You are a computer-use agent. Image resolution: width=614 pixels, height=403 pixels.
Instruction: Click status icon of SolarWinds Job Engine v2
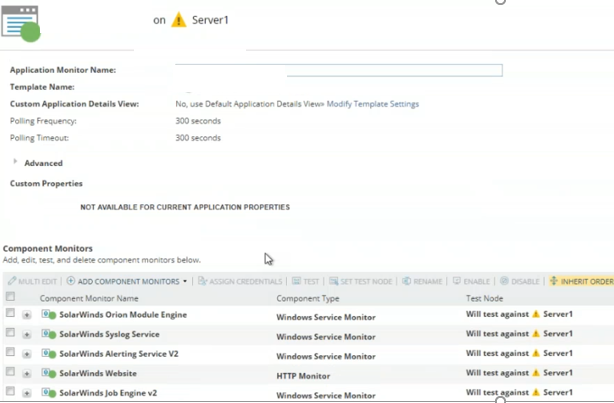[x=49, y=392]
